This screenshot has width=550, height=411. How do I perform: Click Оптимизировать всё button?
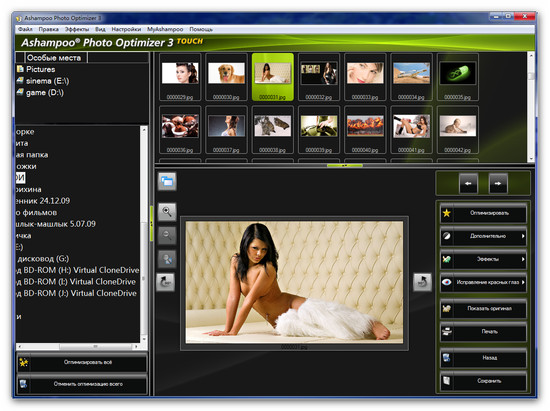pyautogui.click(x=82, y=362)
